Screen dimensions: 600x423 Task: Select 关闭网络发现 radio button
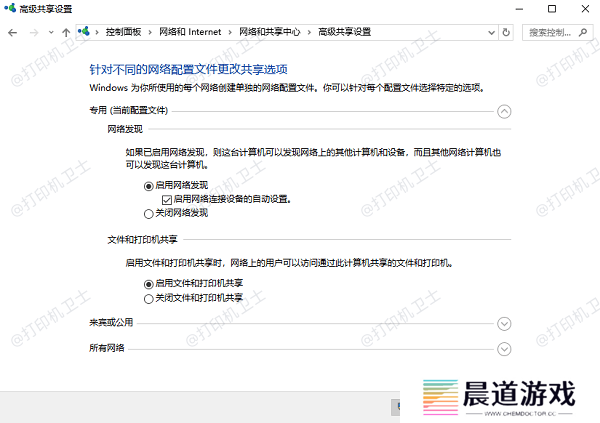point(148,214)
